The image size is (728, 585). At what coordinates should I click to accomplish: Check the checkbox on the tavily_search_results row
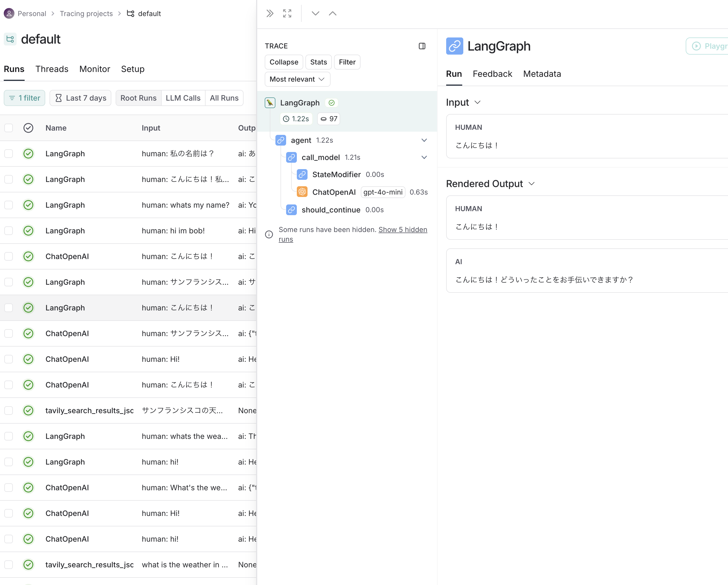click(9, 411)
